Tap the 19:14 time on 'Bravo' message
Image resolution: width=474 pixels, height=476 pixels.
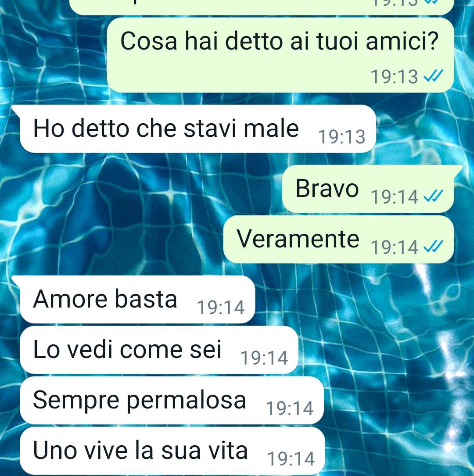395,197
